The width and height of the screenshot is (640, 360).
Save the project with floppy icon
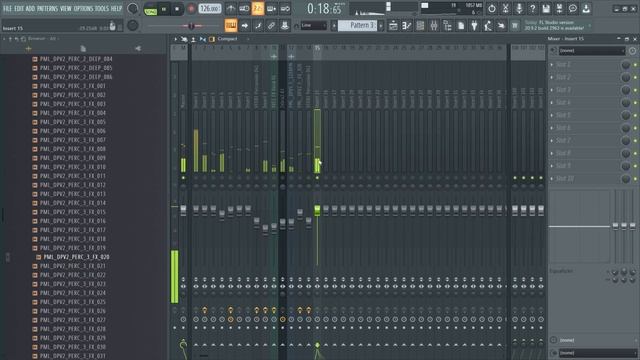pos(546,9)
